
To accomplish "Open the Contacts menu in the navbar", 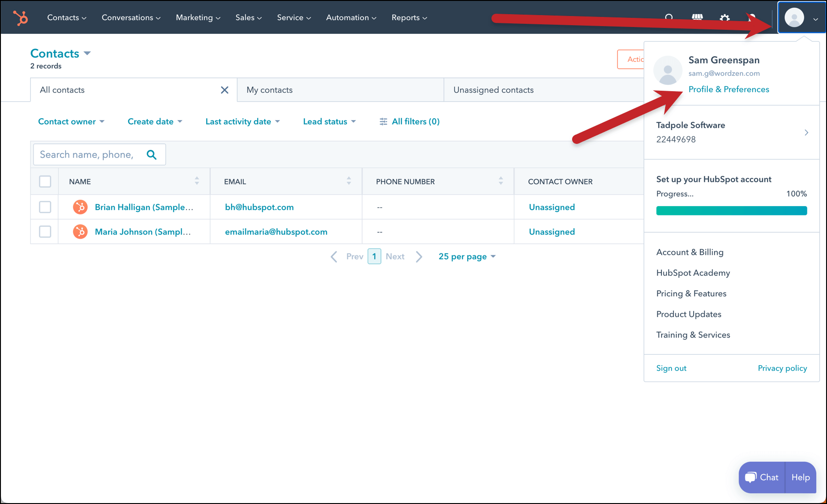I will pyautogui.click(x=66, y=17).
